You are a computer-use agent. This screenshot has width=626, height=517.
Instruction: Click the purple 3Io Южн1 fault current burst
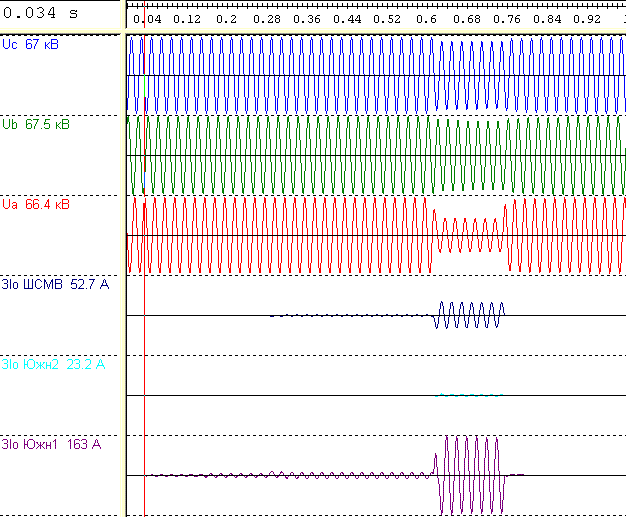coord(469,475)
